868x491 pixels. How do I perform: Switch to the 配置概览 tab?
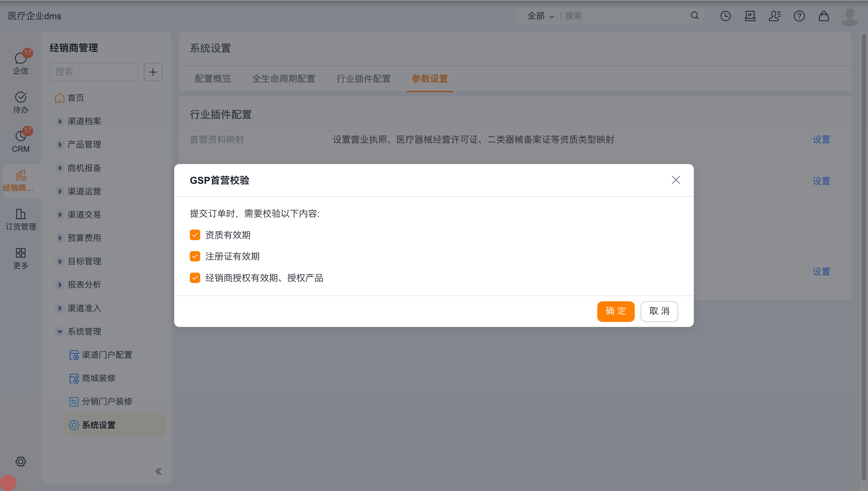click(213, 78)
